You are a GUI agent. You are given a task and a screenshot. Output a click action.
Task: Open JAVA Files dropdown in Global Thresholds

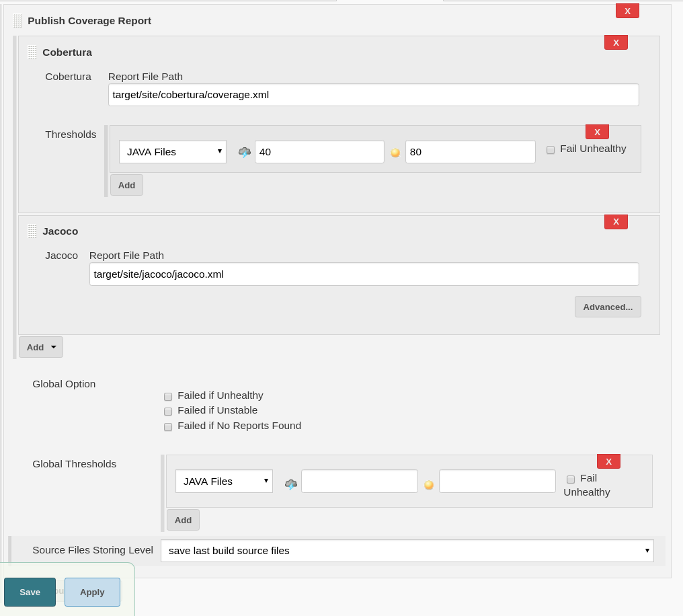coord(224,481)
